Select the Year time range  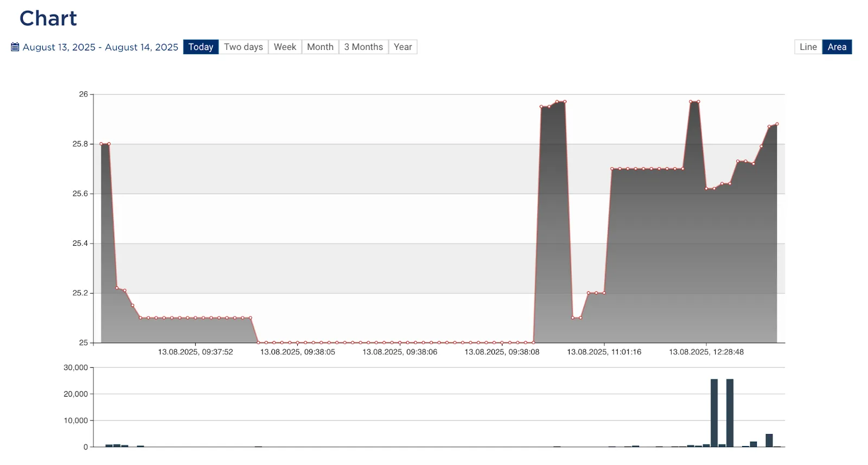click(403, 47)
